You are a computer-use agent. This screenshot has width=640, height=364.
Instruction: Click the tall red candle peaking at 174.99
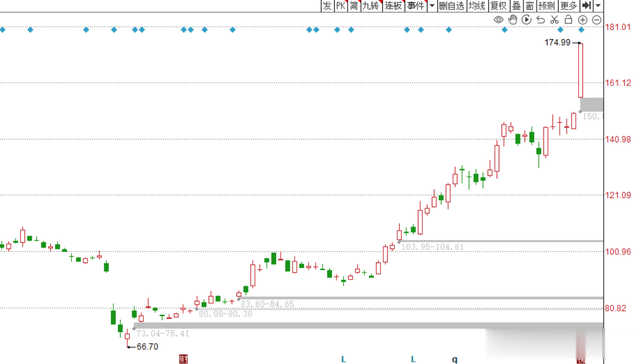pyautogui.click(x=580, y=70)
